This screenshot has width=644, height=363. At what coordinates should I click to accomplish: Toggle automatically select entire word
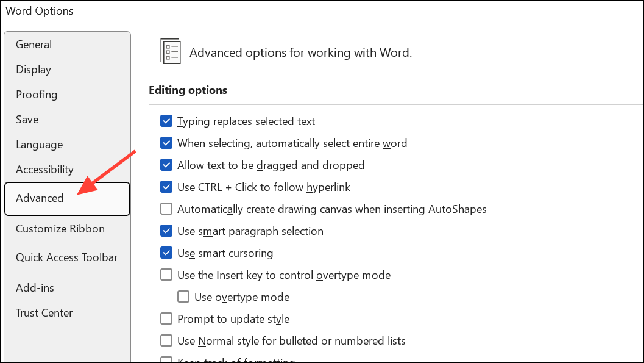[x=166, y=143]
